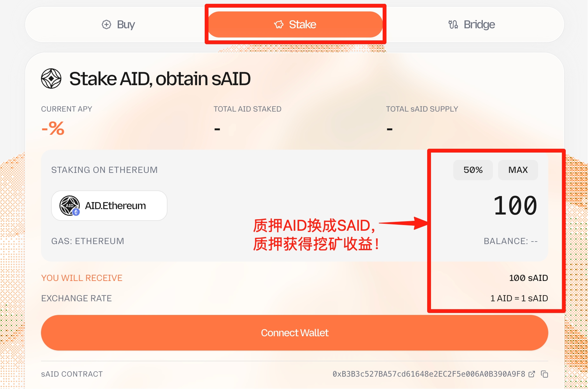The image size is (588, 389).
Task: Click the piggy bank Stake icon
Action: (x=279, y=24)
